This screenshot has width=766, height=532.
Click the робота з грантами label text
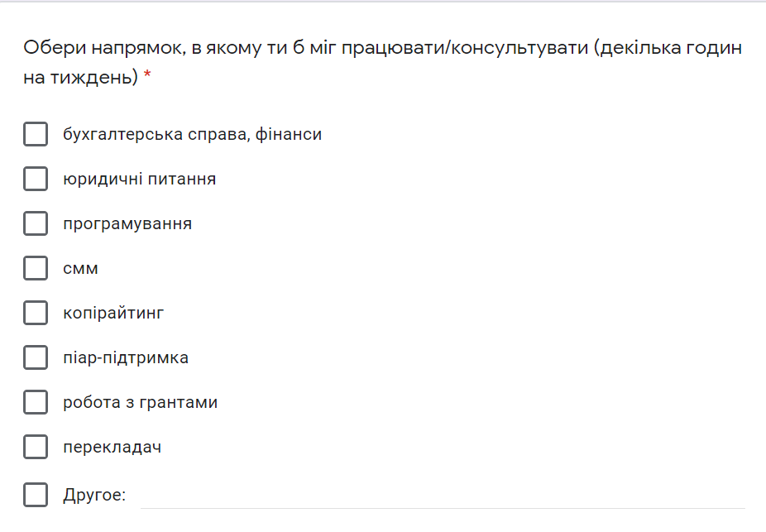(140, 403)
